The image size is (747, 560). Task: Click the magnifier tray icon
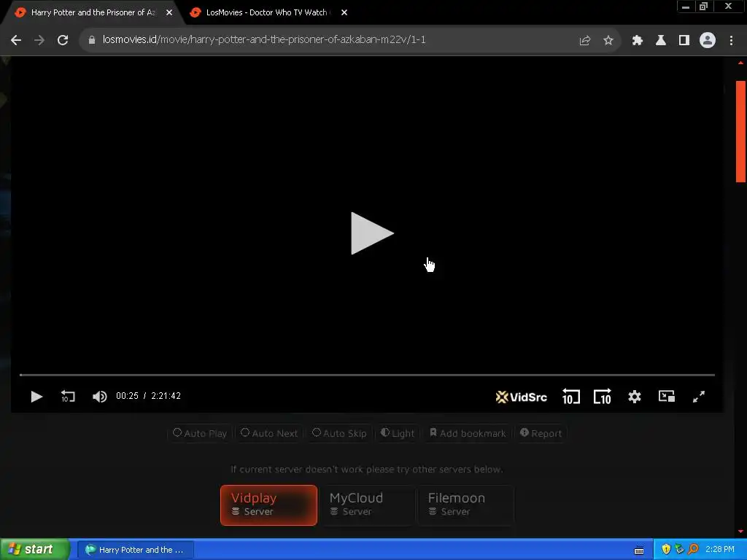(x=693, y=550)
